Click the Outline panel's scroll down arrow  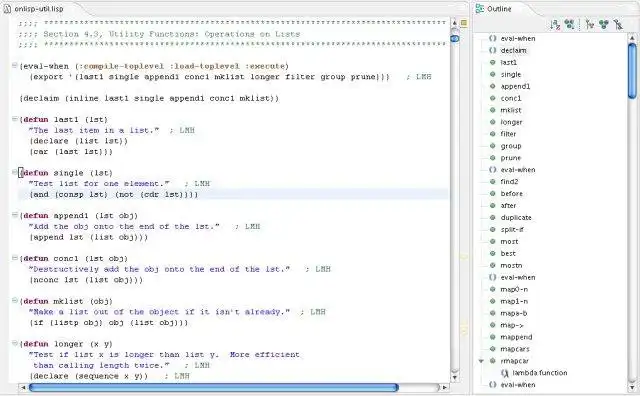(632, 387)
